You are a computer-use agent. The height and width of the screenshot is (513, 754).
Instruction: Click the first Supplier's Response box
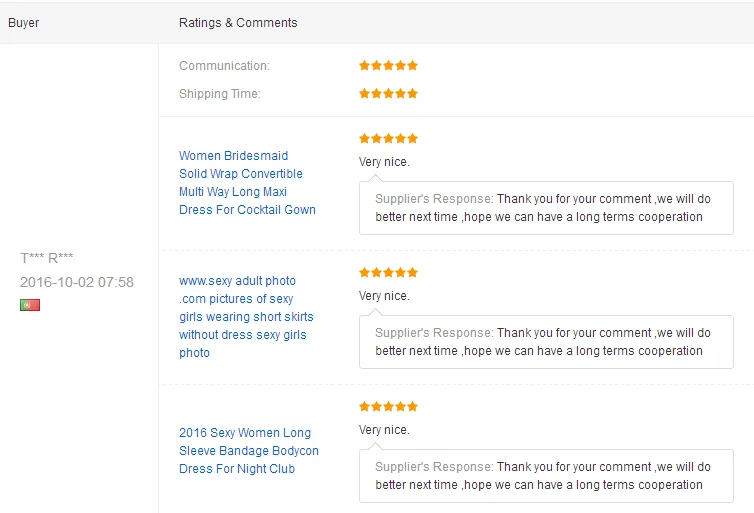tap(546, 208)
